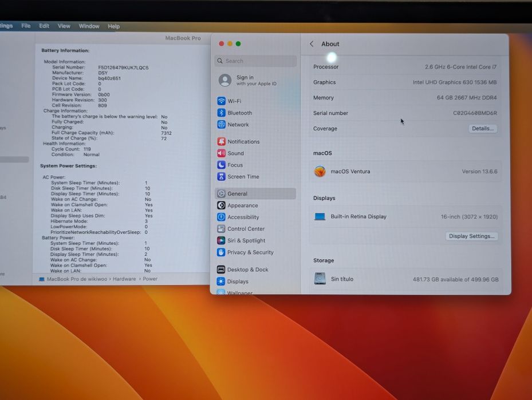This screenshot has height=400, width=532.
Task: Select Desktop & Dock label in sidebar
Action: coord(248,270)
